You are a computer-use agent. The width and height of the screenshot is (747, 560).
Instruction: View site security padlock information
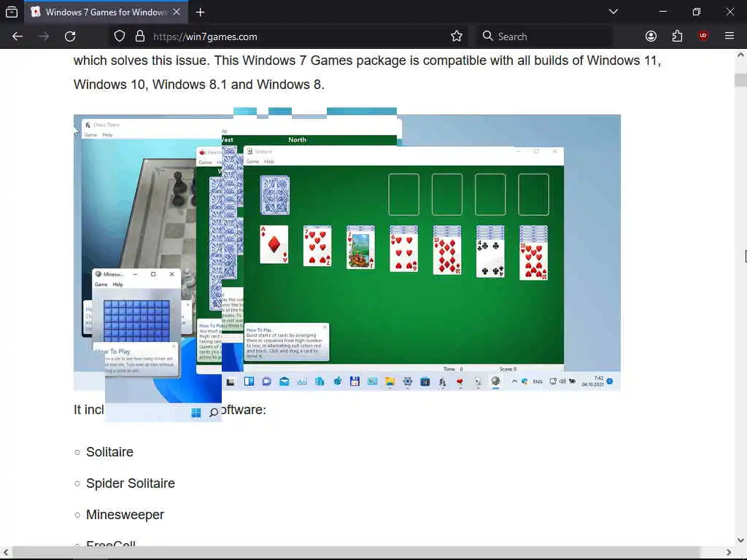(x=140, y=36)
